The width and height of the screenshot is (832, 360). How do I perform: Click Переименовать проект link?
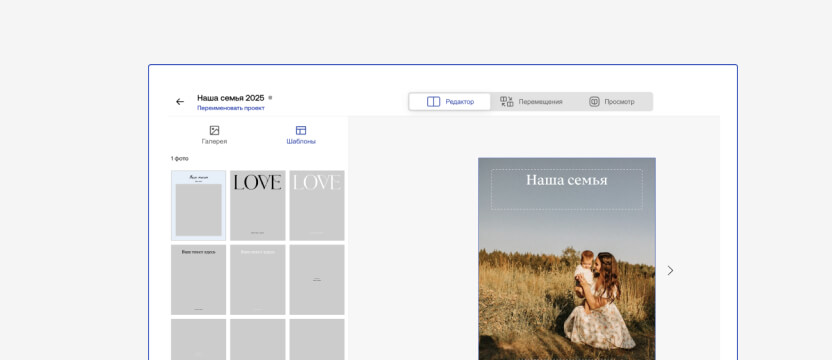[231, 108]
